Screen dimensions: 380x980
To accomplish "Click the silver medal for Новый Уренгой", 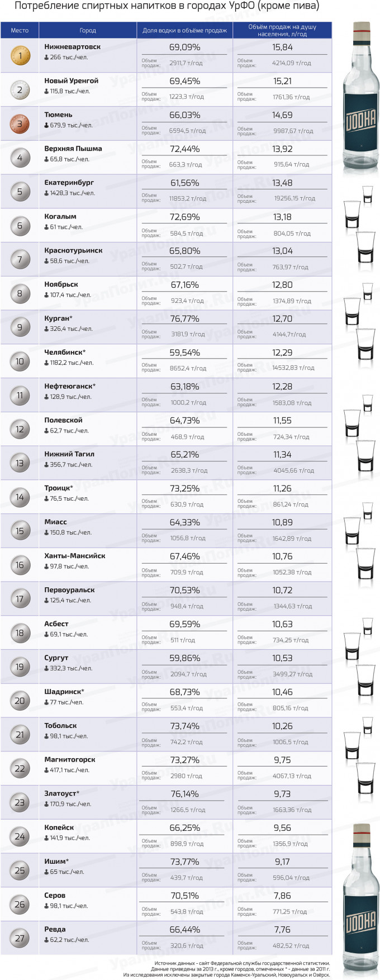I will (x=20, y=89).
